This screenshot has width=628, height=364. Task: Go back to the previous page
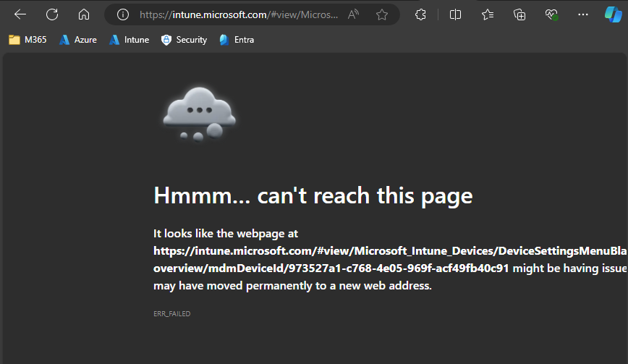pyautogui.click(x=20, y=14)
